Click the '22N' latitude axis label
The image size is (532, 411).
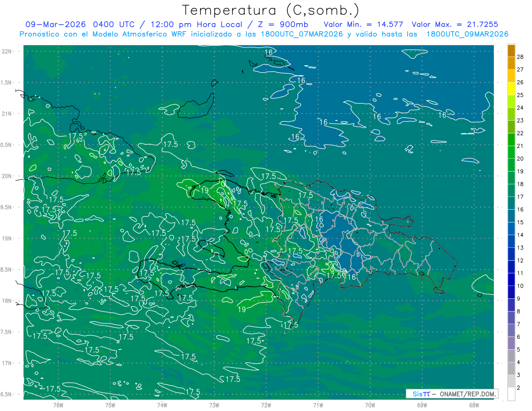[7, 51]
